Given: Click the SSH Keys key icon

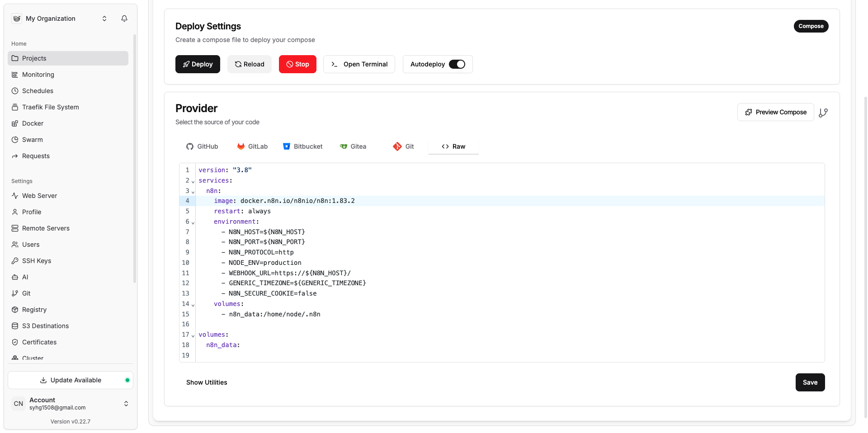Looking at the screenshot, I should (15, 261).
